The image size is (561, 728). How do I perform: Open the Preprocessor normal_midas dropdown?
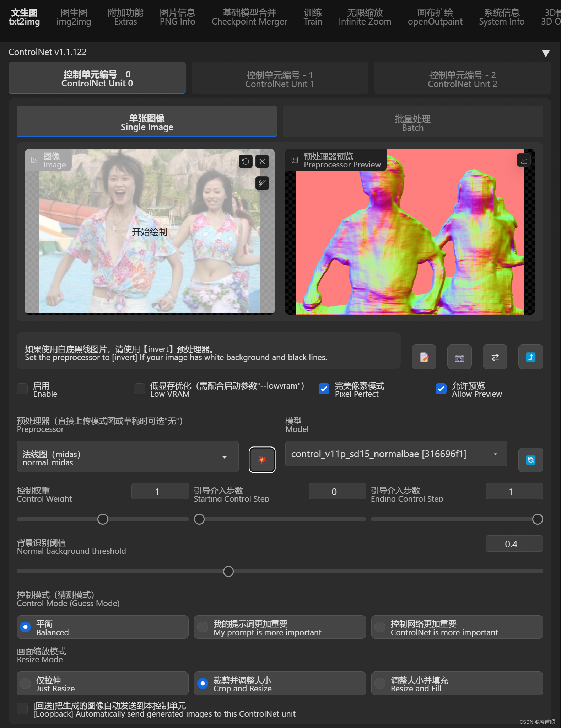click(128, 457)
